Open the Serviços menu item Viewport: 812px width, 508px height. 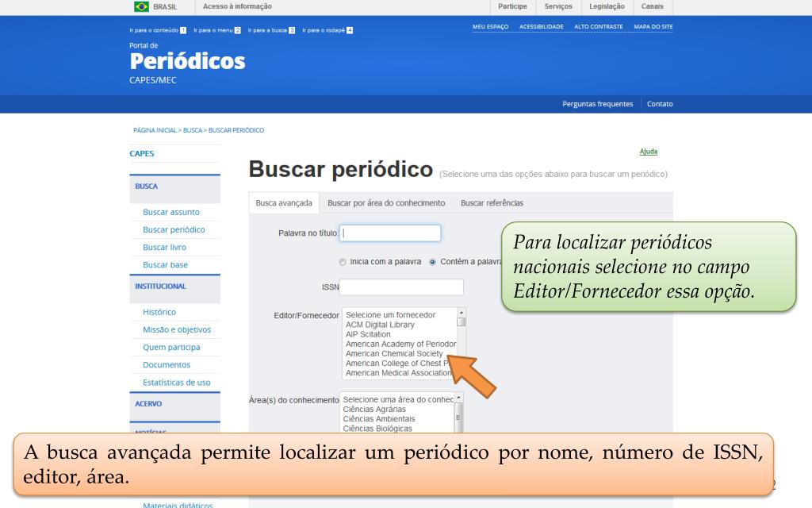[x=558, y=6]
